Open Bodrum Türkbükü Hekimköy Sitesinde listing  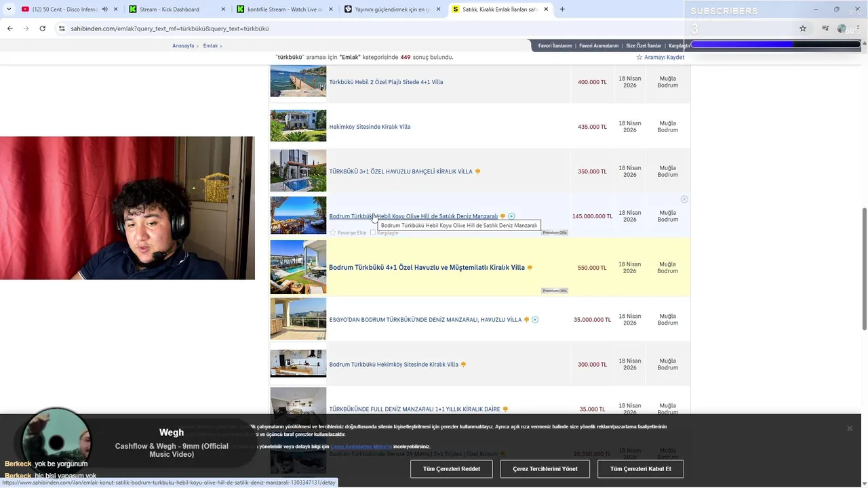tap(393, 365)
